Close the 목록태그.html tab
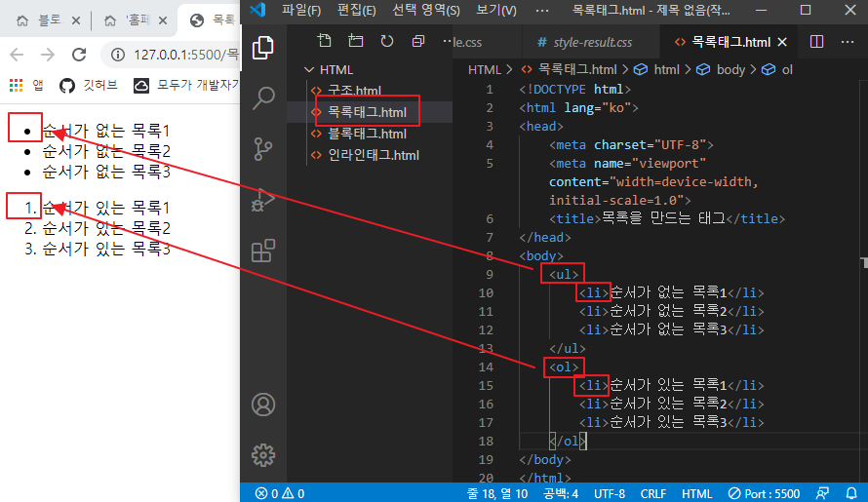This screenshot has height=502, width=868. coord(782,42)
